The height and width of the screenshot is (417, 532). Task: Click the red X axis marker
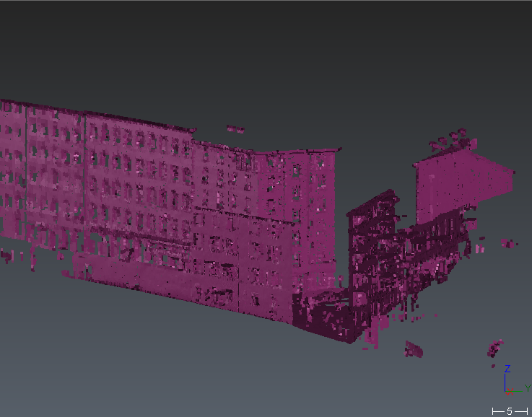(508, 392)
